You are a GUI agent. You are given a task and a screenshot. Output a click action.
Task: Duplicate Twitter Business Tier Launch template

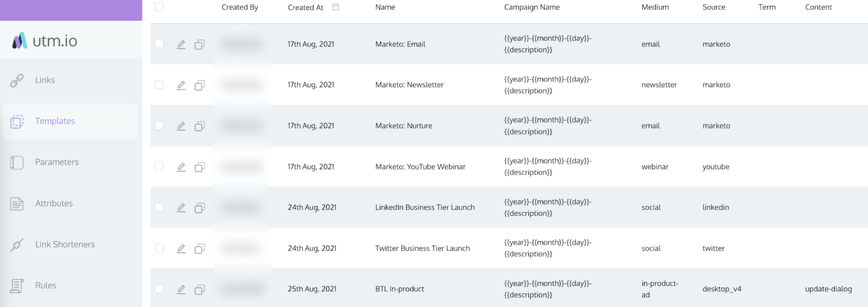click(200, 248)
